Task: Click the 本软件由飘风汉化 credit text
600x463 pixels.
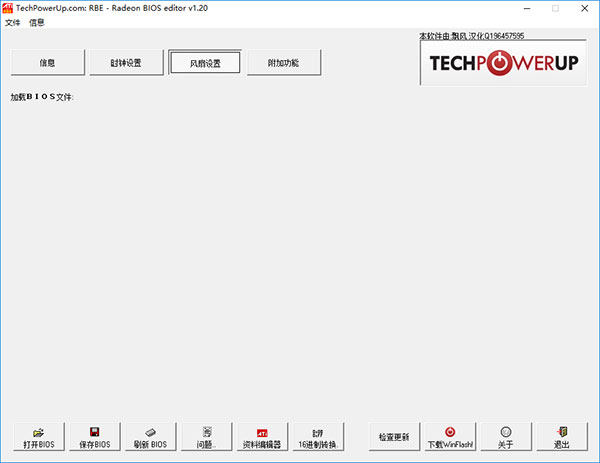Action: point(472,36)
